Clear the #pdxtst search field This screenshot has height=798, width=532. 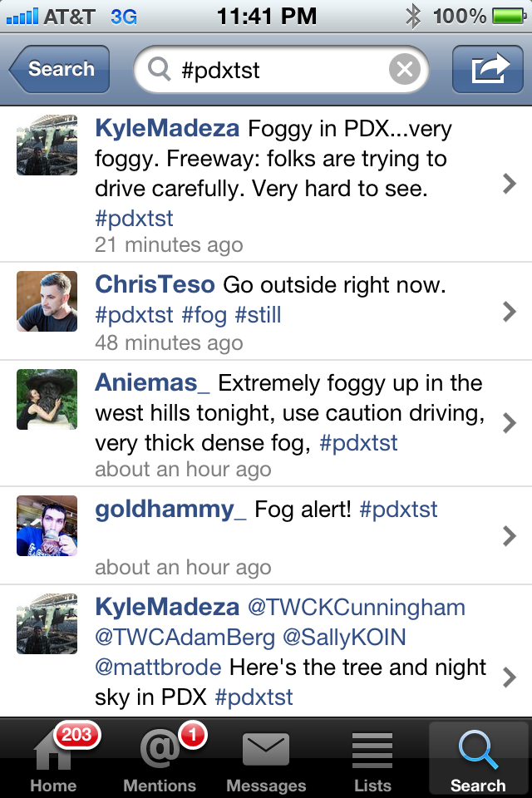(404, 70)
